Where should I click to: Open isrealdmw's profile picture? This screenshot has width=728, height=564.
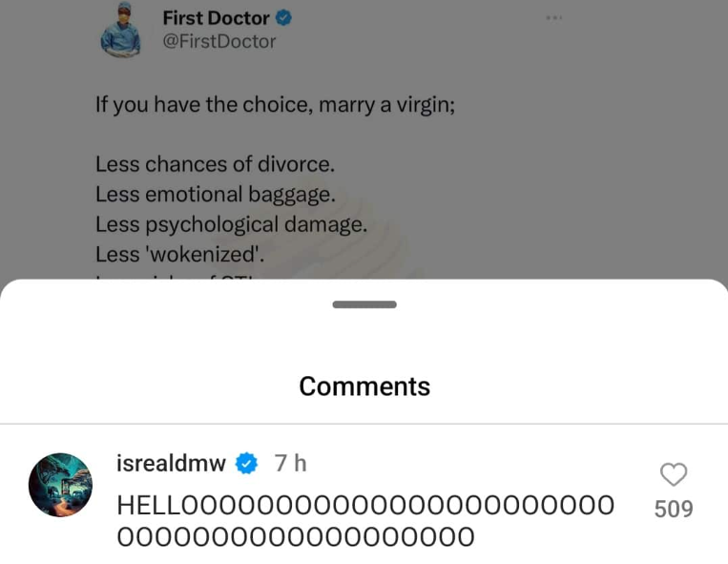point(60,485)
